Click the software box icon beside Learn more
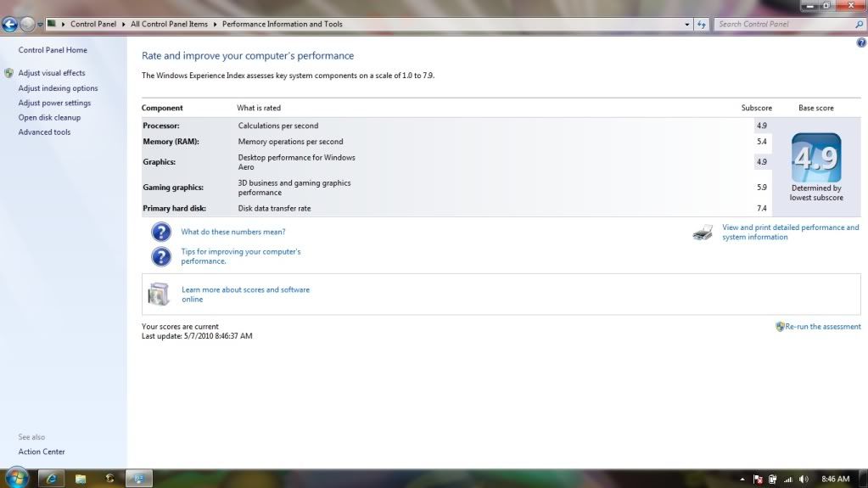Viewport: 868px width, 488px height. [x=159, y=294]
